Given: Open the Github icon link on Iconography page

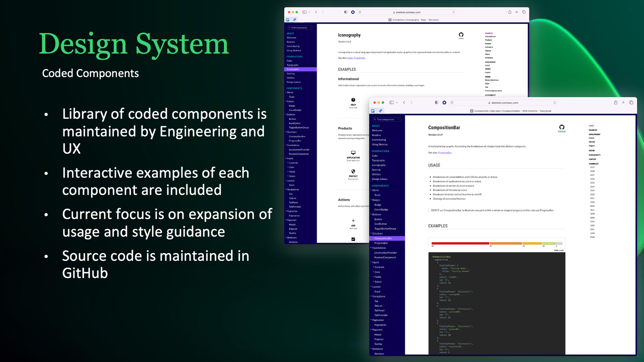Looking at the screenshot, I should [x=461, y=35].
